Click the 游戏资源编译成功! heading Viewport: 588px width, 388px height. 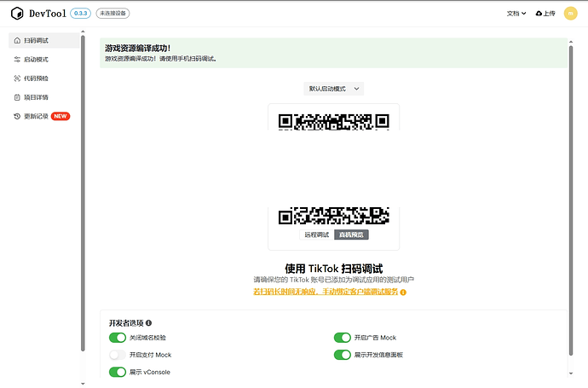click(137, 49)
